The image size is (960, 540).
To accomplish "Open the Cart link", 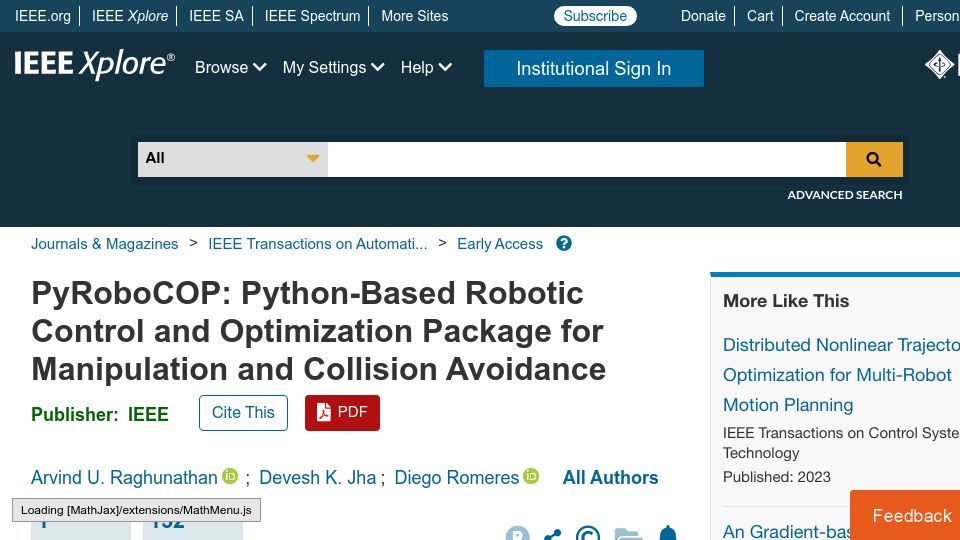I will pyautogui.click(x=760, y=16).
